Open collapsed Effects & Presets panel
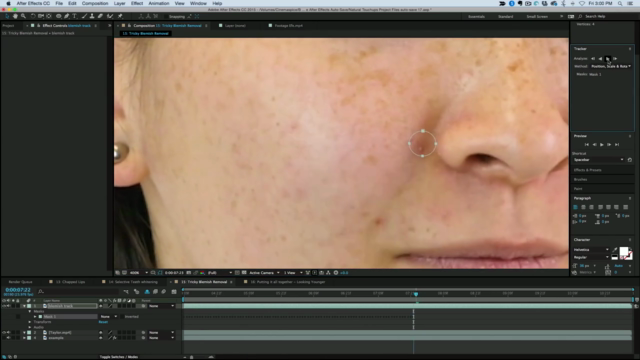The image size is (640, 360). pos(587,170)
